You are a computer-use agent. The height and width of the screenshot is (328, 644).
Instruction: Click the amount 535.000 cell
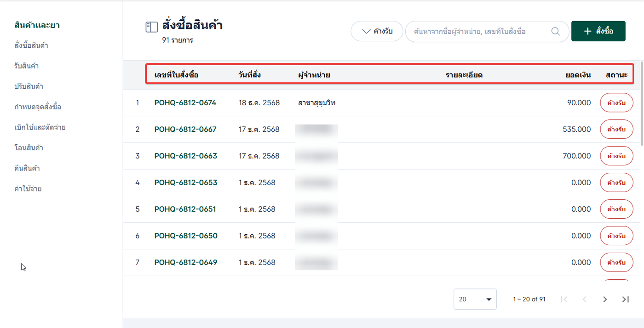[577, 129]
